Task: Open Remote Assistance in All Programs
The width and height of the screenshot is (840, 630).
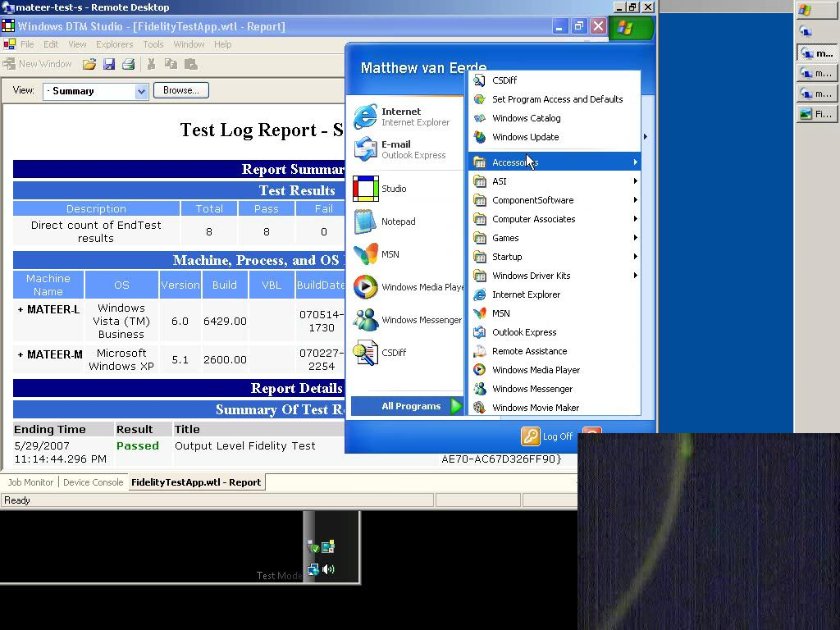Action: [529, 351]
